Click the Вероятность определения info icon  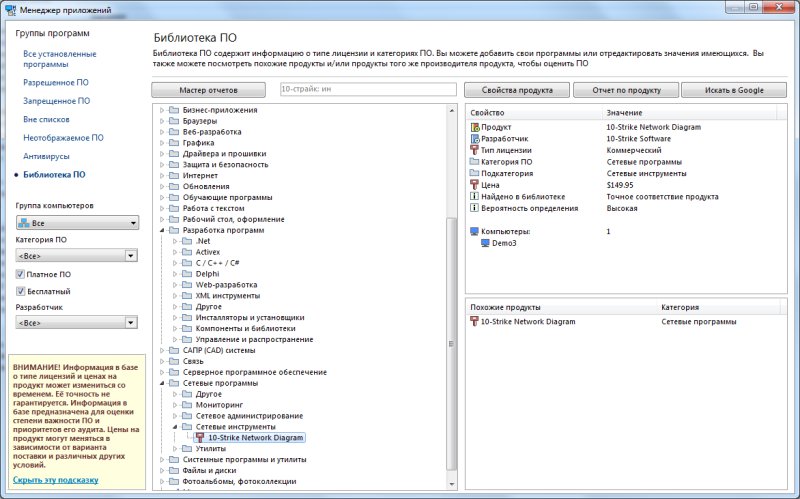[474, 208]
